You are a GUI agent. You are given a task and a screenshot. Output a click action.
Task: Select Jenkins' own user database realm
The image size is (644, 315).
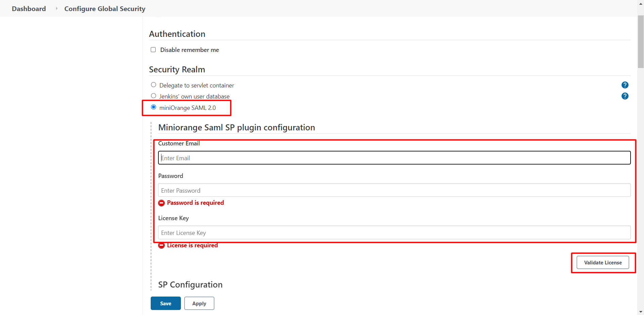(x=153, y=96)
